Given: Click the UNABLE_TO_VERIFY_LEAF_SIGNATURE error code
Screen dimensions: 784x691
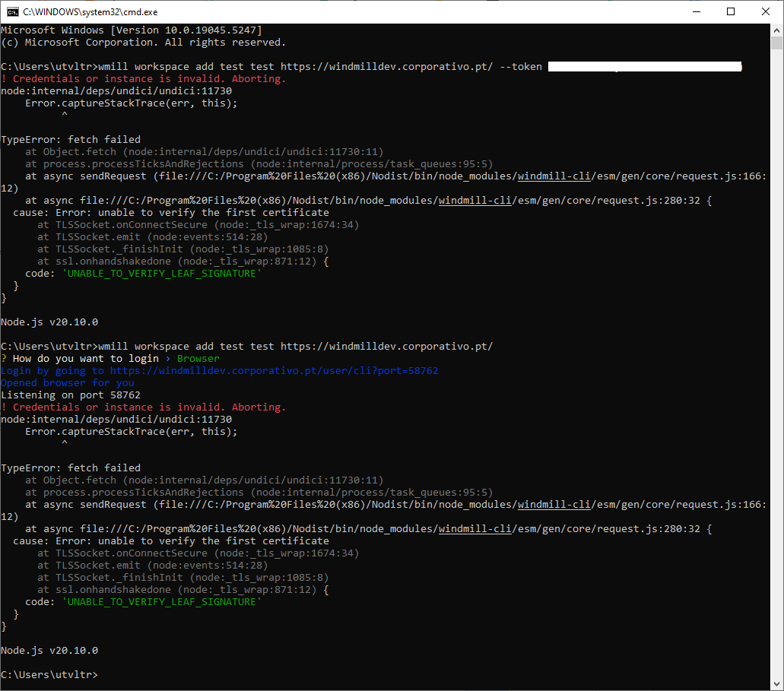Looking at the screenshot, I should coord(161,273).
